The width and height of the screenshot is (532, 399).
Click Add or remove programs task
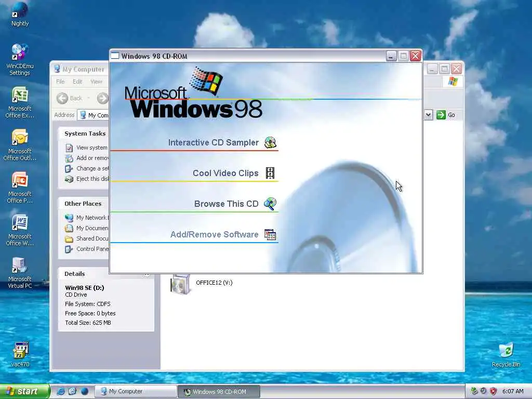point(87,158)
